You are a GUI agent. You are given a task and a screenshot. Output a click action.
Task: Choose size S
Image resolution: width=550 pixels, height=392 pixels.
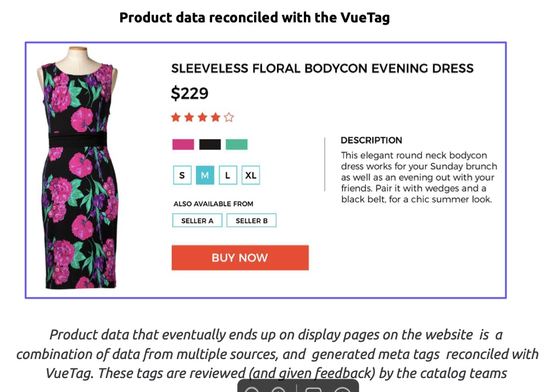pos(182,175)
